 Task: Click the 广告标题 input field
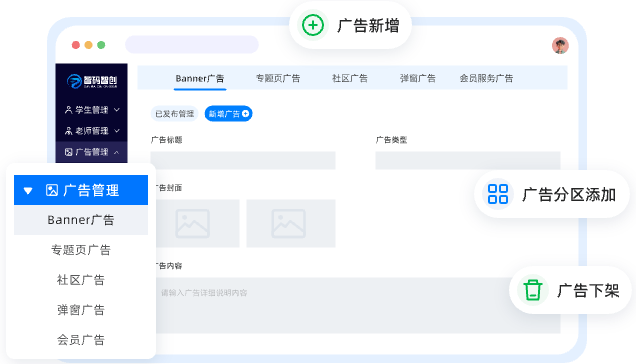click(x=243, y=160)
